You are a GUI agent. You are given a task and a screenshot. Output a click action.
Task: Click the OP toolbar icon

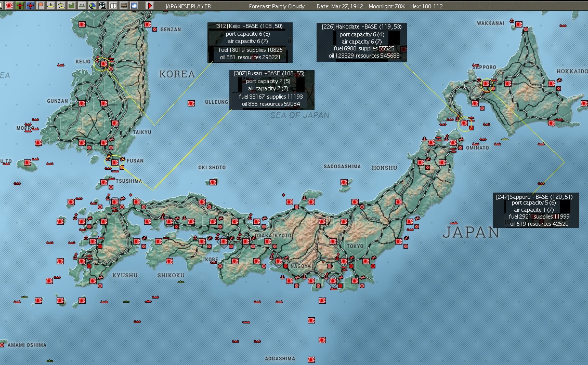pyautogui.click(x=113, y=6)
